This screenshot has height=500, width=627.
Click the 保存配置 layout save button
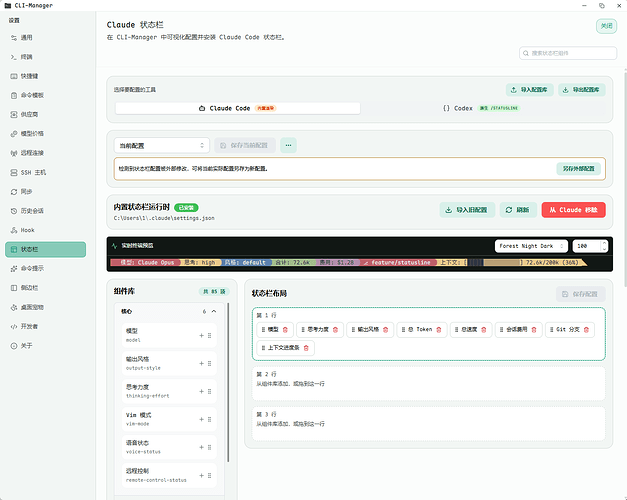tap(580, 294)
